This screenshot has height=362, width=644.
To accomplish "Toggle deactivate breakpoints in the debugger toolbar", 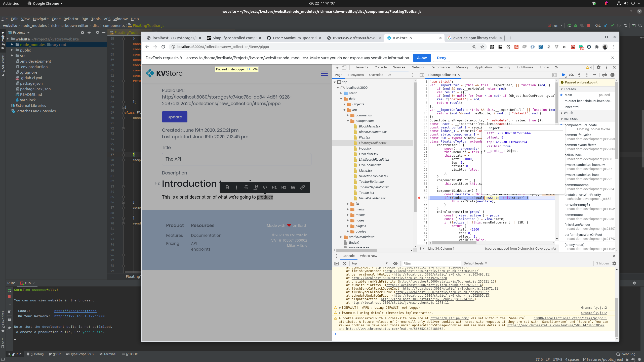I will click(x=604, y=75).
